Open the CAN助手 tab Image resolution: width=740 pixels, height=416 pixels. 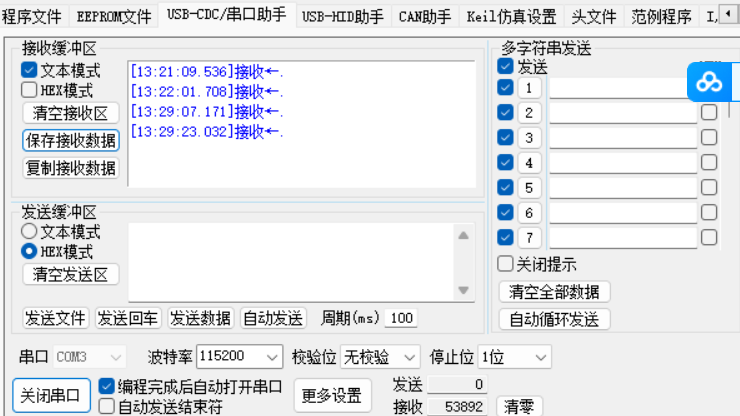425,17
